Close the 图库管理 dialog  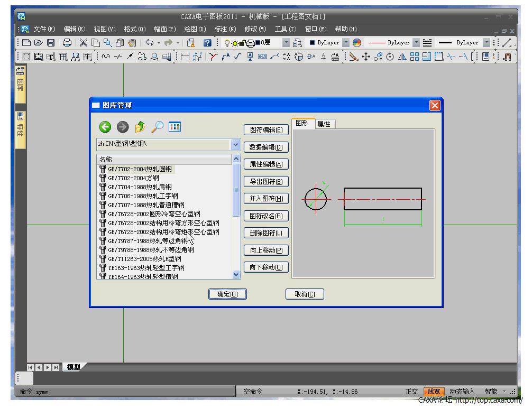[x=435, y=106]
